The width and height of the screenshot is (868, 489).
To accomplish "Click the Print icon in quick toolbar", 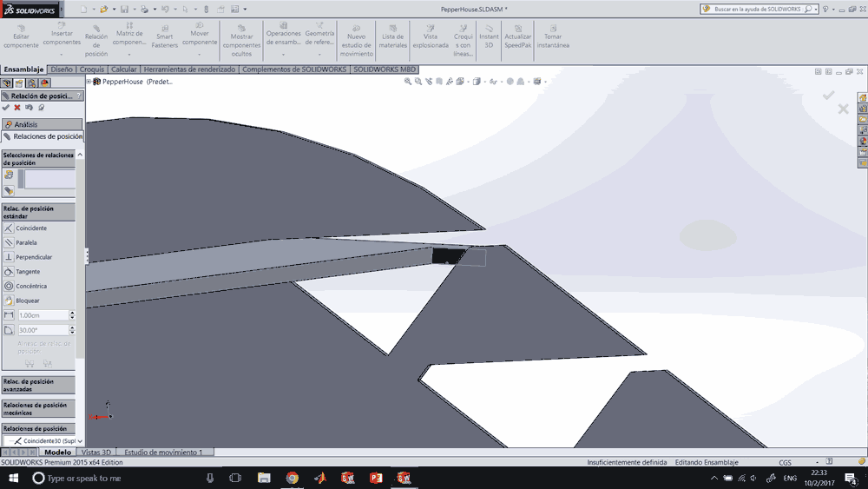I will click(x=144, y=9).
